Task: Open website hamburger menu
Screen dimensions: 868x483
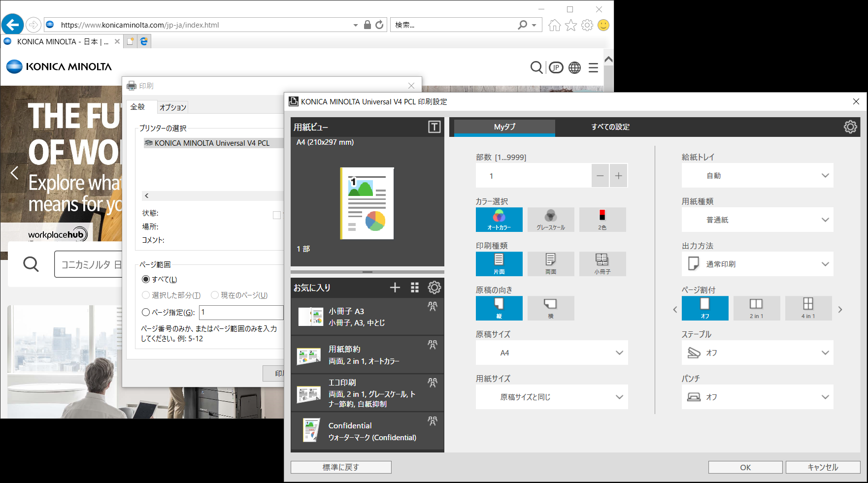Action: tap(594, 67)
